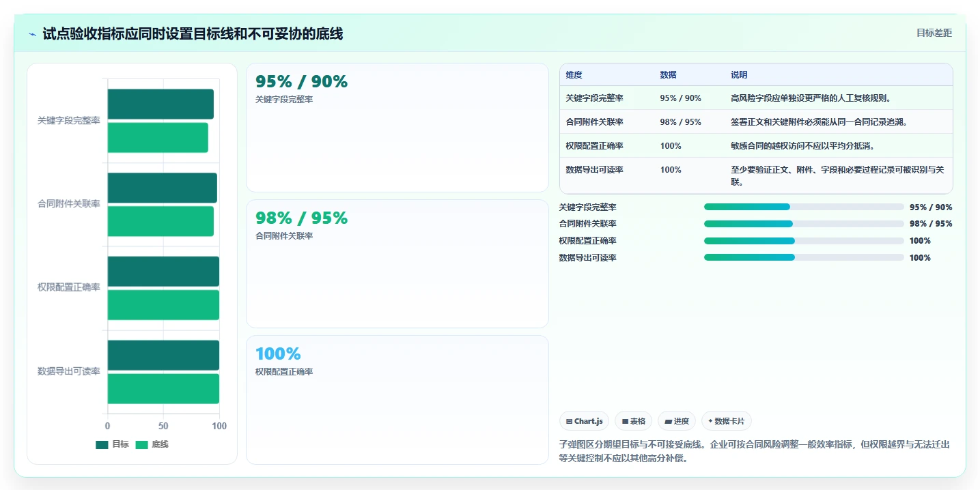
Task: Click the 数据导出可读率 y-axis label in the chart
Action: point(68,371)
